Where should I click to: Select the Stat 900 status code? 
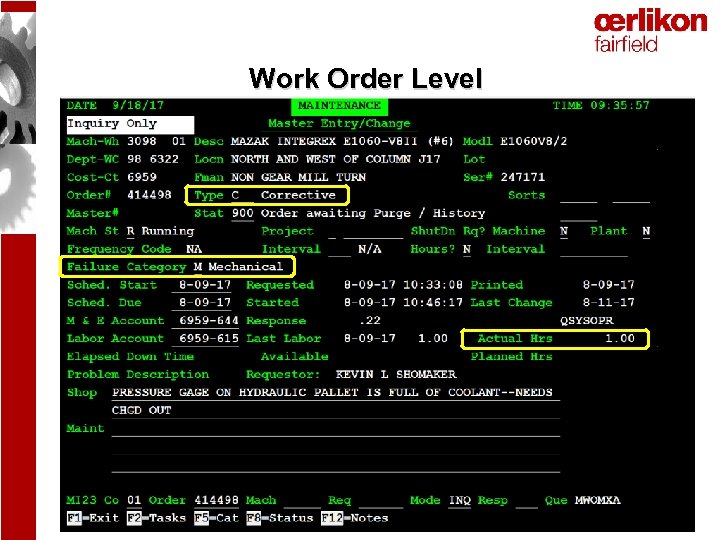click(242, 214)
